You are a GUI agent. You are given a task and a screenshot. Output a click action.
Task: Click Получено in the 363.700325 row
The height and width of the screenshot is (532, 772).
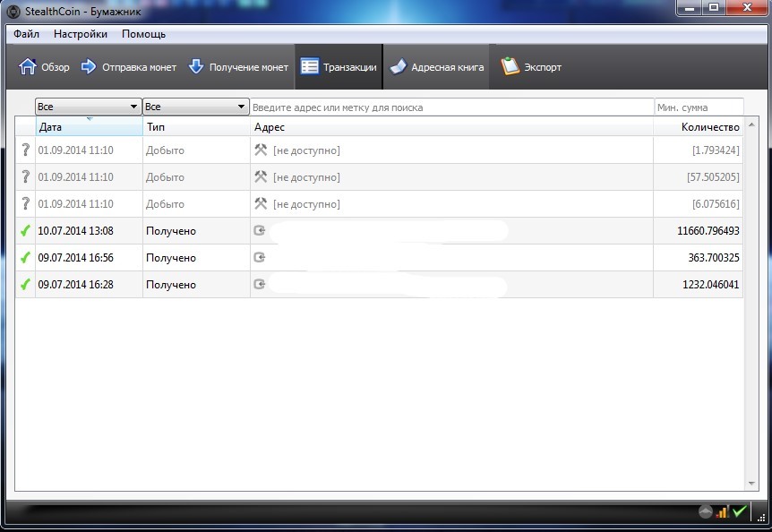tap(171, 258)
